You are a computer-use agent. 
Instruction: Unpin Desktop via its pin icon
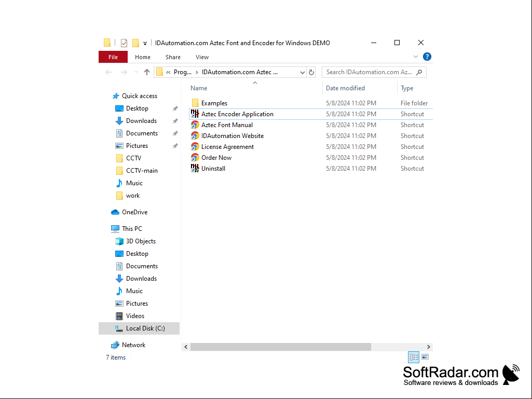[x=175, y=108]
